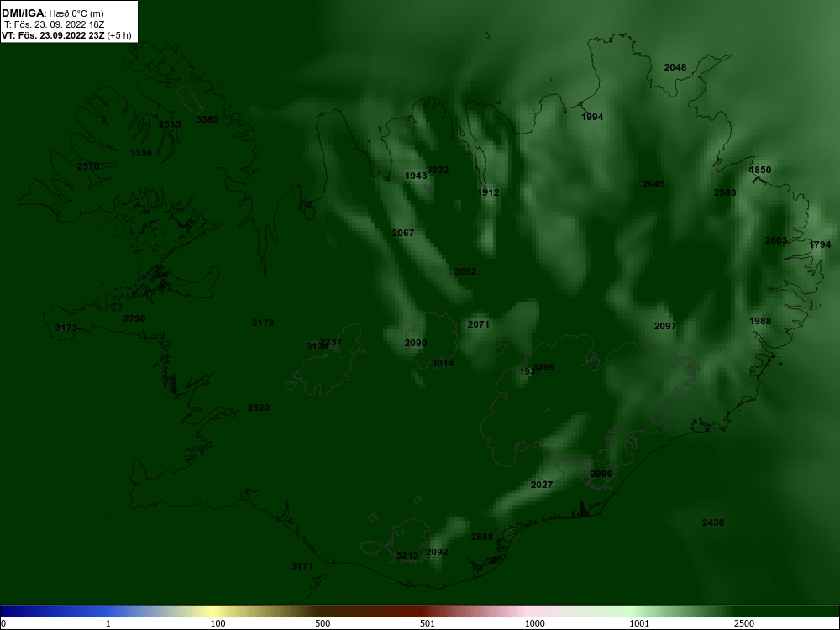Click the map value 3356

(141, 153)
